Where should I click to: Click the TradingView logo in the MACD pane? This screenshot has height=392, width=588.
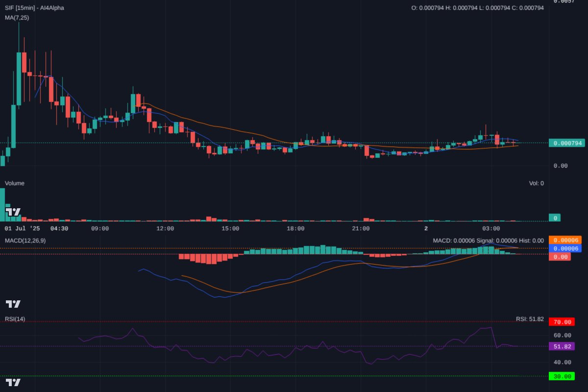pos(13,304)
